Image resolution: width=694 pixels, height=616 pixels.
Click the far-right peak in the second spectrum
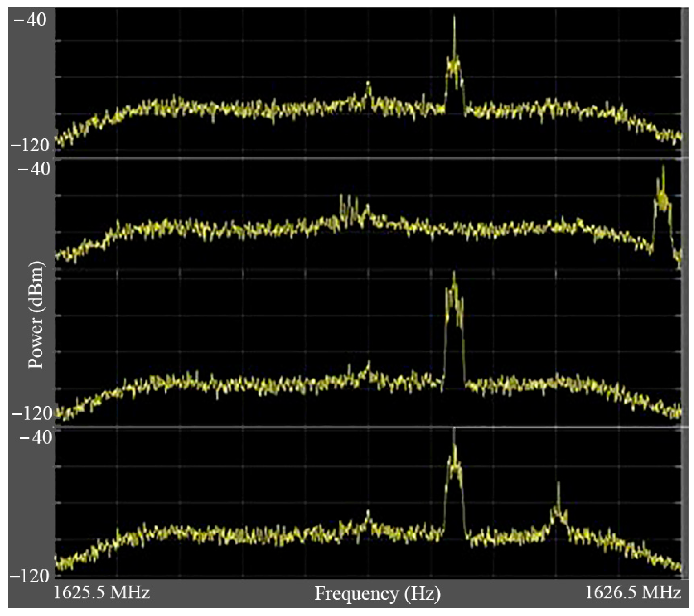(662, 200)
